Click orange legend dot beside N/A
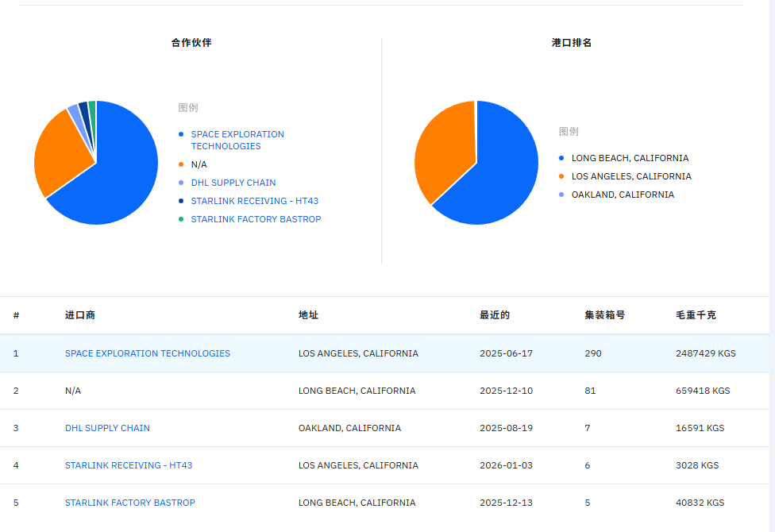This screenshot has width=775, height=532. (181, 164)
